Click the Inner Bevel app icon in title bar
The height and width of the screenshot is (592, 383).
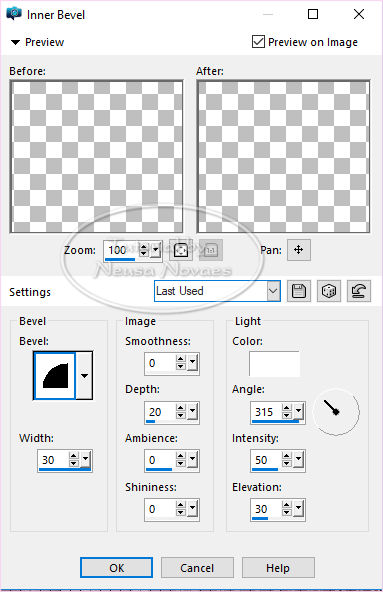pos(14,14)
